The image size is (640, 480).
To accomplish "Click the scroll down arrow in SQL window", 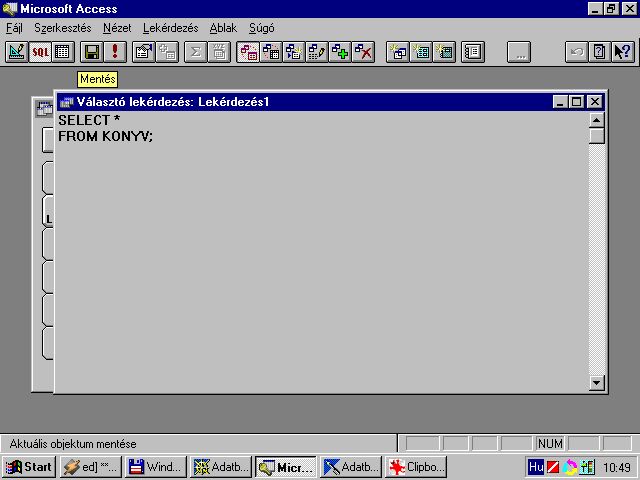I will click(x=596, y=383).
